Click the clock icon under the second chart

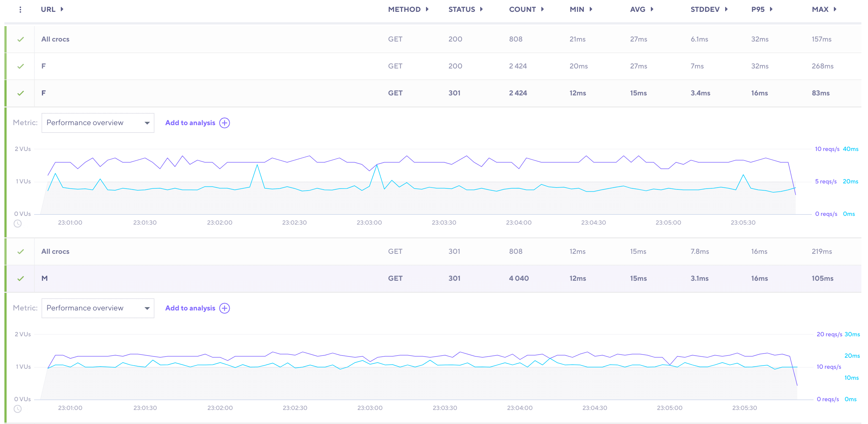(18, 409)
